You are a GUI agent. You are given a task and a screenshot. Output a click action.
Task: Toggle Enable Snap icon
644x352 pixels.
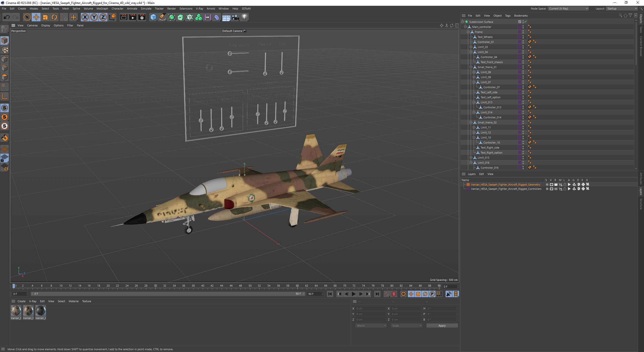[5, 108]
